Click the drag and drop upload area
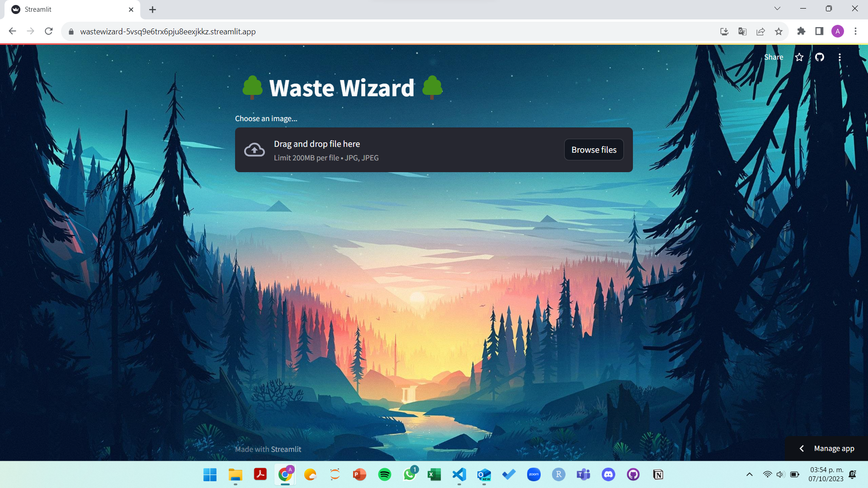Screen dimensions: 868x488 tap(398, 150)
